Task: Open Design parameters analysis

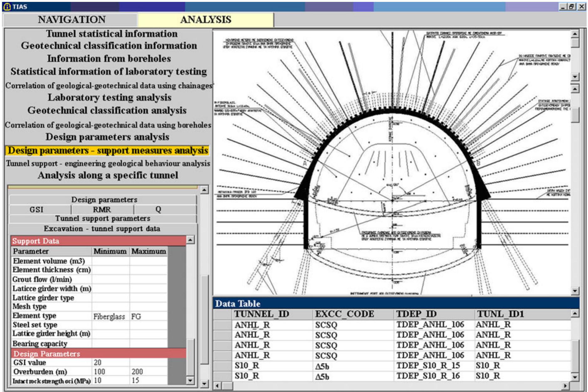Action: point(107,137)
